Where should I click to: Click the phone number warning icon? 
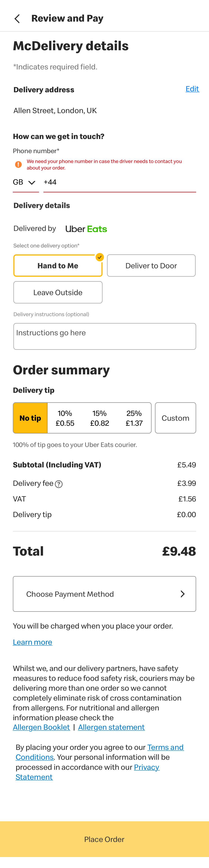tap(19, 164)
